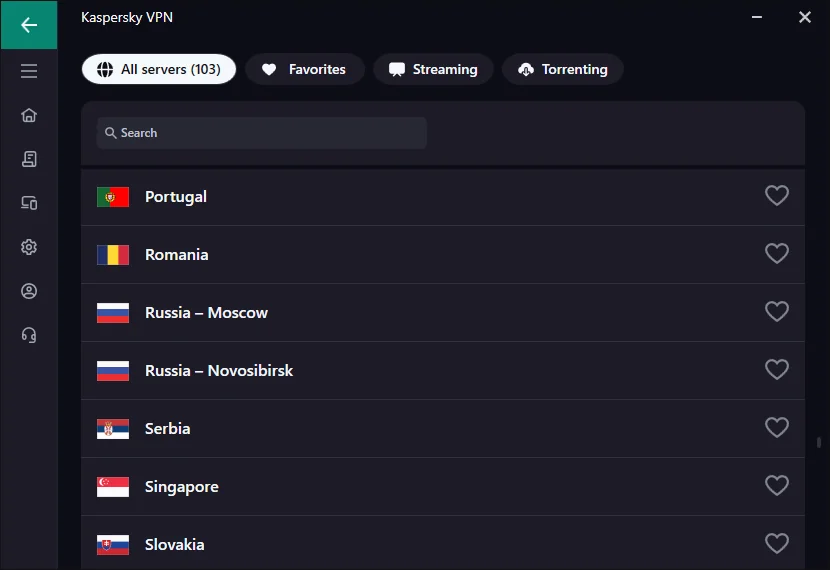This screenshot has width=830, height=570.
Task: Favorite Portugal with its heart icon
Action: (777, 196)
